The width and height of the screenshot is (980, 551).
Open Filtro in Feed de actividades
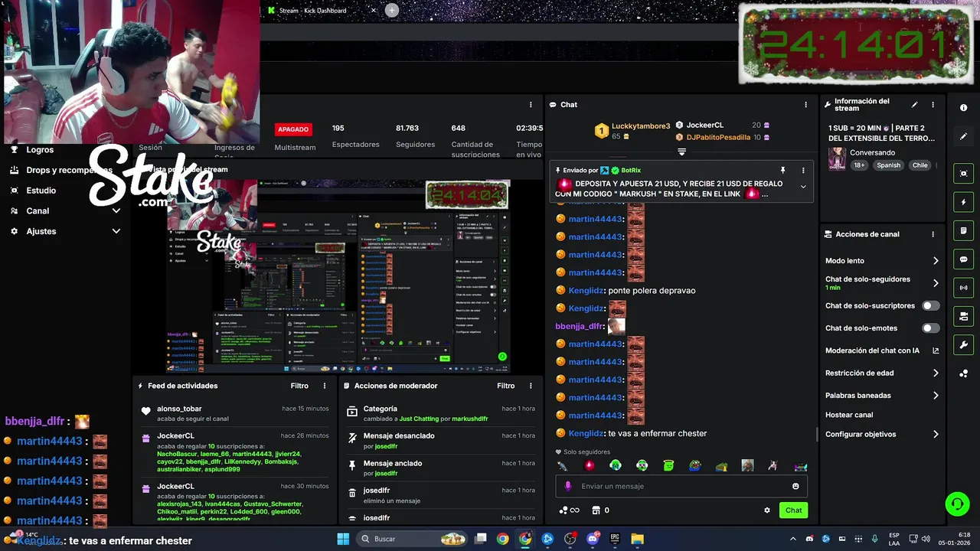(x=299, y=386)
